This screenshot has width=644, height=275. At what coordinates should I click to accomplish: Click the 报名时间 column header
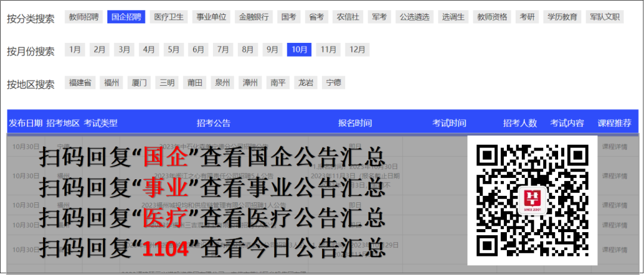(x=355, y=123)
